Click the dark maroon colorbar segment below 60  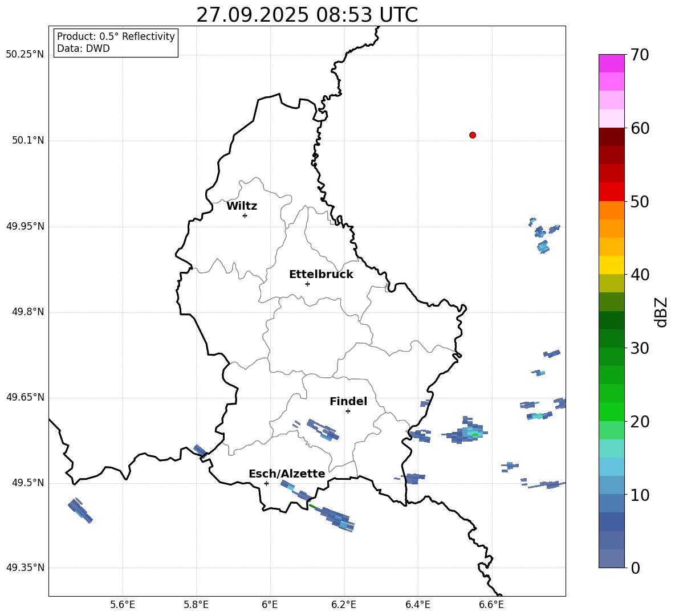pyautogui.click(x=611, y=137)
